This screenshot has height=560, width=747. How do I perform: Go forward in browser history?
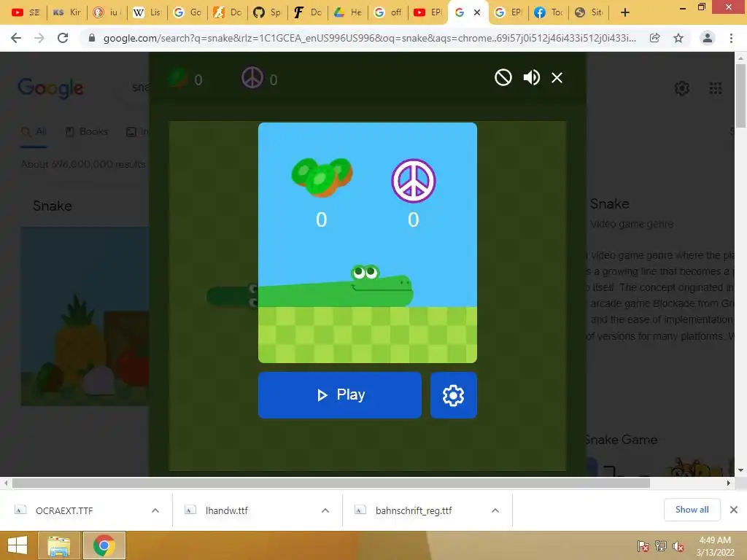coord(39,38)
